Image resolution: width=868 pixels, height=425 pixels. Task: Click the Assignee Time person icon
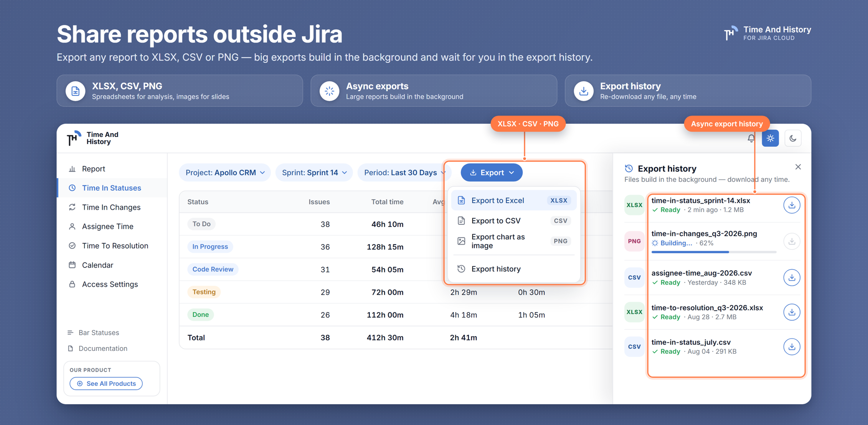coord(72,227)
